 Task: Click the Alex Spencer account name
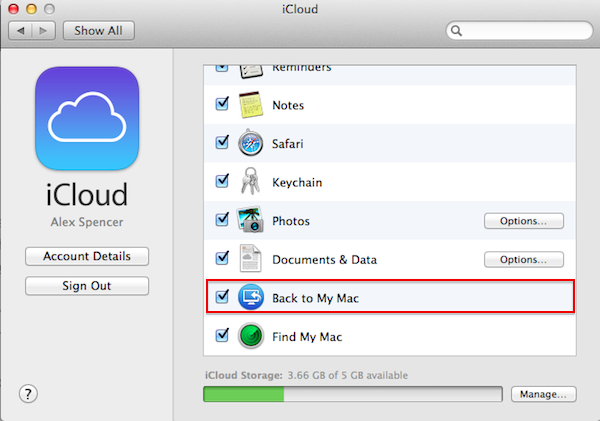(87, 222)
